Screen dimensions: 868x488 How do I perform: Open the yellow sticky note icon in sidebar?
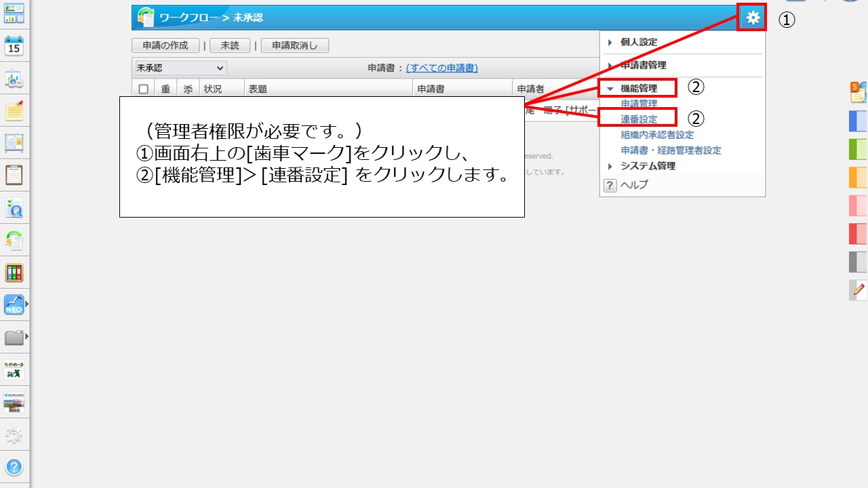pos(14,111)
